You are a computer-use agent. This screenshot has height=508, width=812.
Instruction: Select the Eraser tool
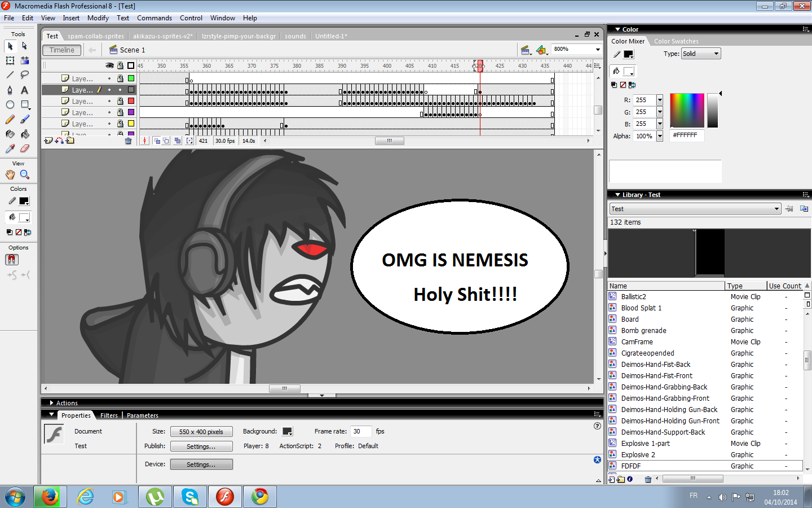(25, 148)
